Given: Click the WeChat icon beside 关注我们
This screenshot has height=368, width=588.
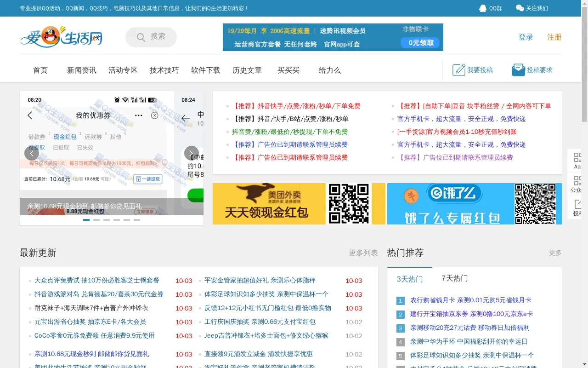Looking at the screenshot, I should point(520,8).
